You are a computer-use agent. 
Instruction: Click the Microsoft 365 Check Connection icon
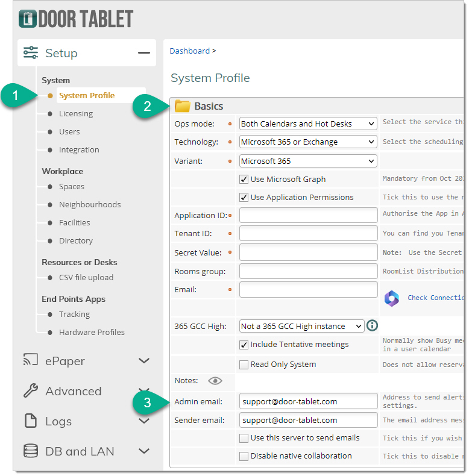[392, 298]
